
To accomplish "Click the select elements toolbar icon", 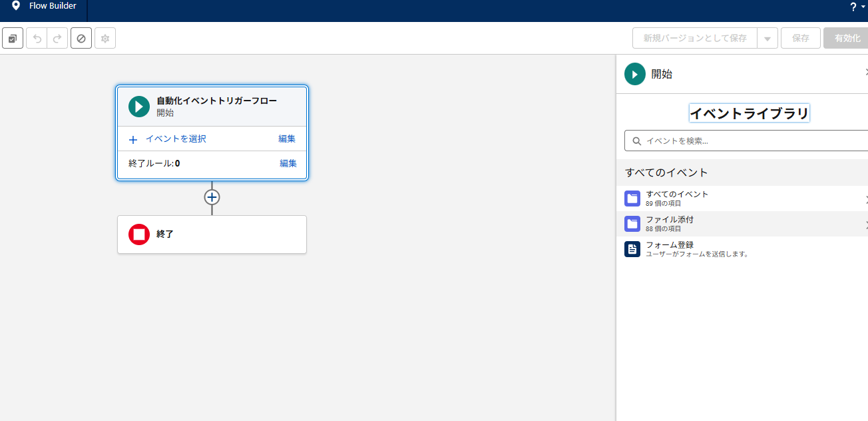I will coord(13,39).
